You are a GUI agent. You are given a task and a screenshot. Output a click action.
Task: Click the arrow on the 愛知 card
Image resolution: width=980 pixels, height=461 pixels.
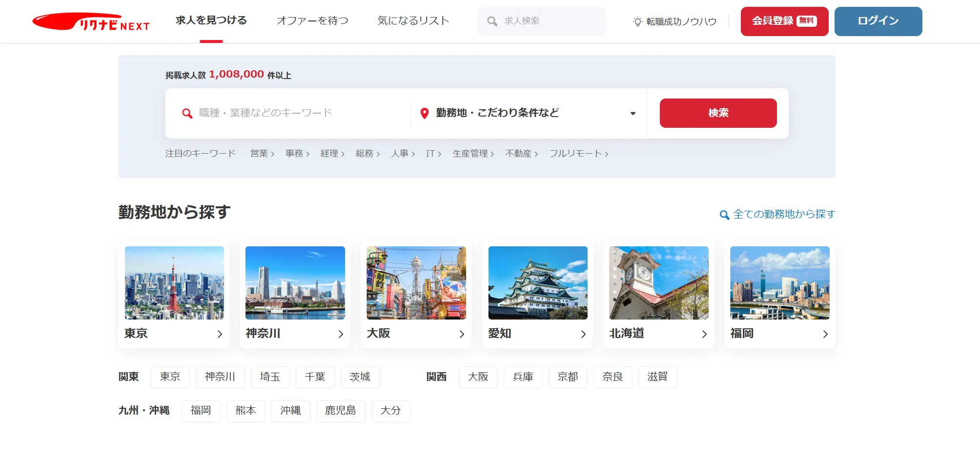[583, 334]
